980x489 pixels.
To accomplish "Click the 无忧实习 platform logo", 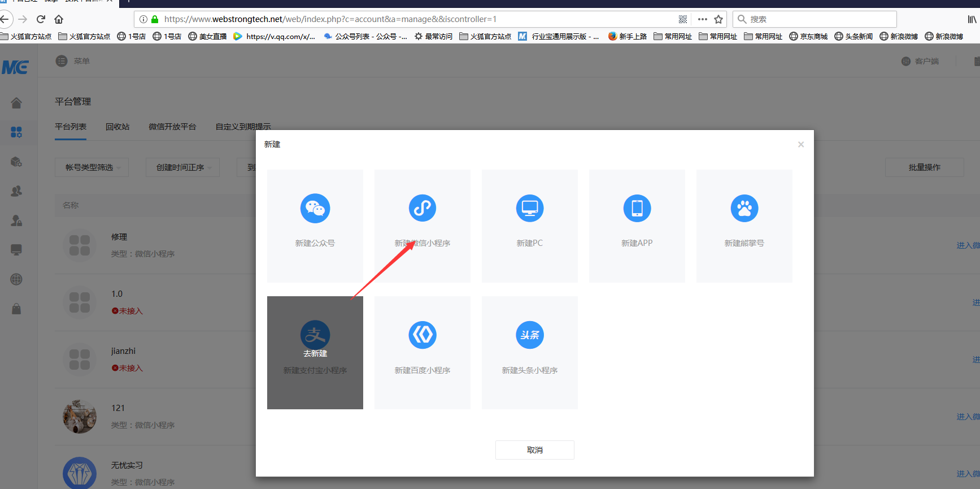I will 80,473.
